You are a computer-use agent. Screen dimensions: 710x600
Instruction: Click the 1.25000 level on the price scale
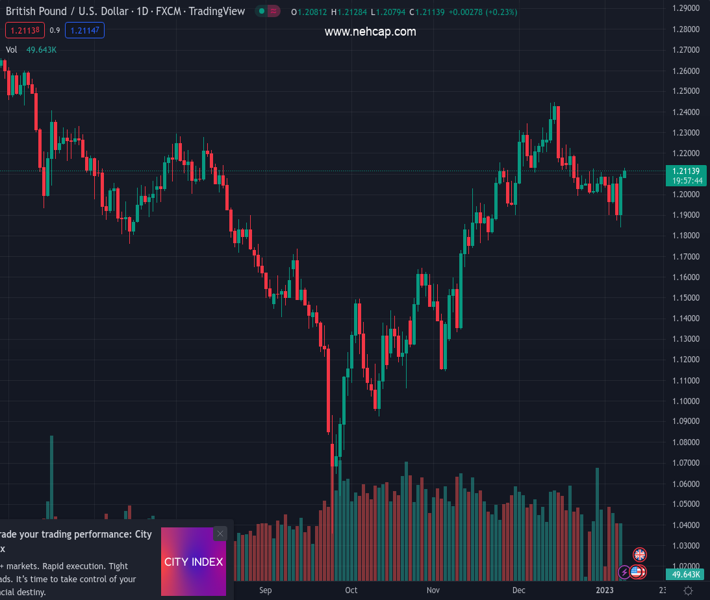tap(686, 92)
